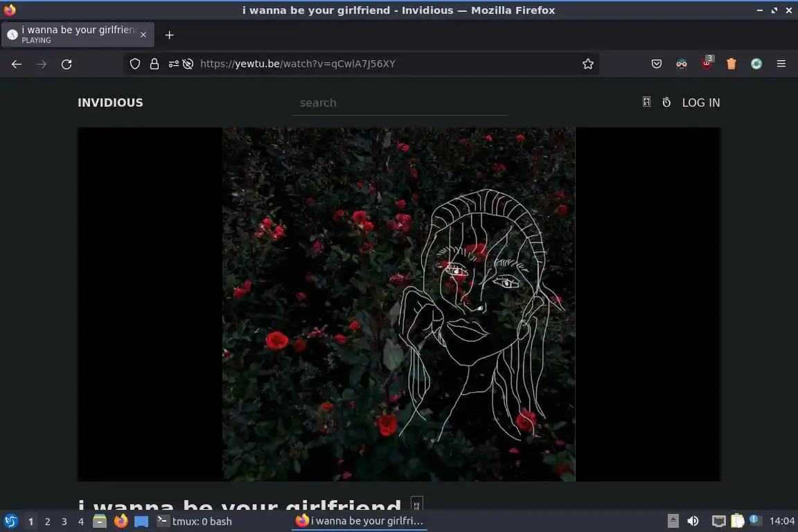The width and height of the screenshot is (798, 532).
Task: View site security padlock information
Action: 154,64
